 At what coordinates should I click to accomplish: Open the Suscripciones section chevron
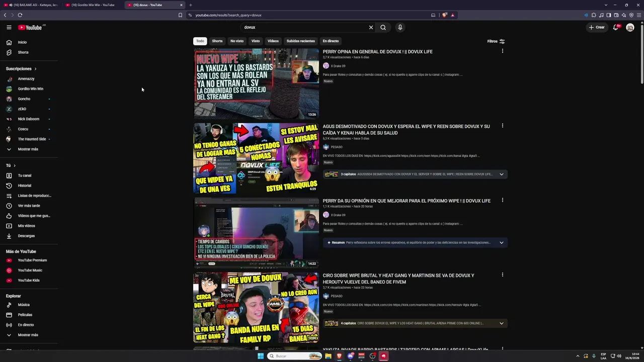tap(35, 69)
